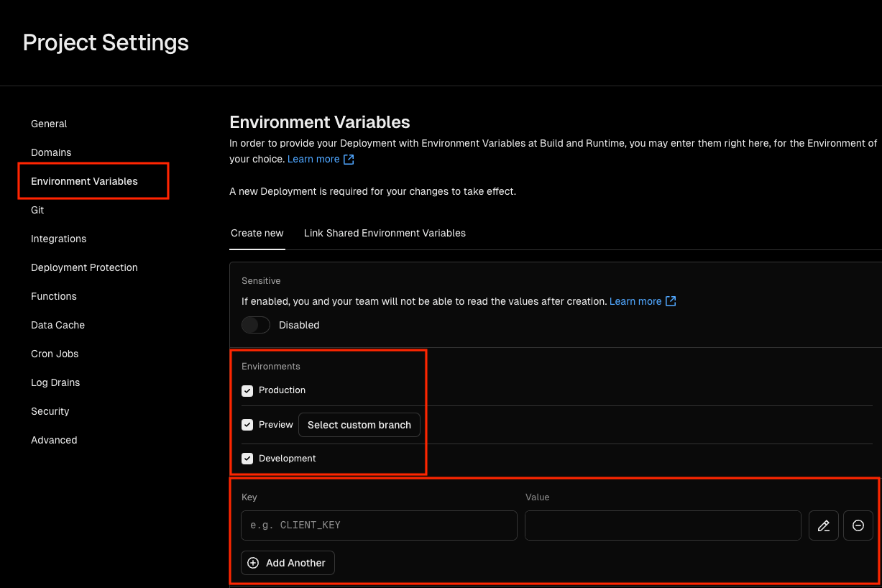Click the Key input field

click(x=379, y=525)
